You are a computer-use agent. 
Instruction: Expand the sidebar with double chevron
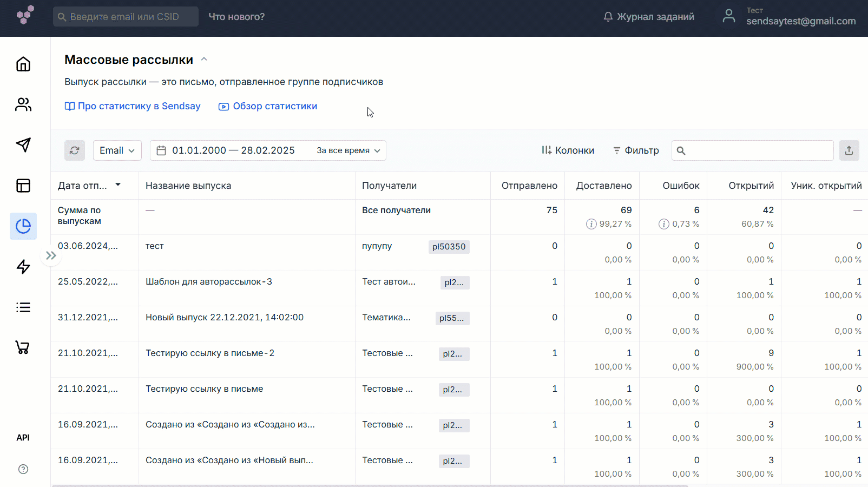pyautogui.click(x=51, y=255)
